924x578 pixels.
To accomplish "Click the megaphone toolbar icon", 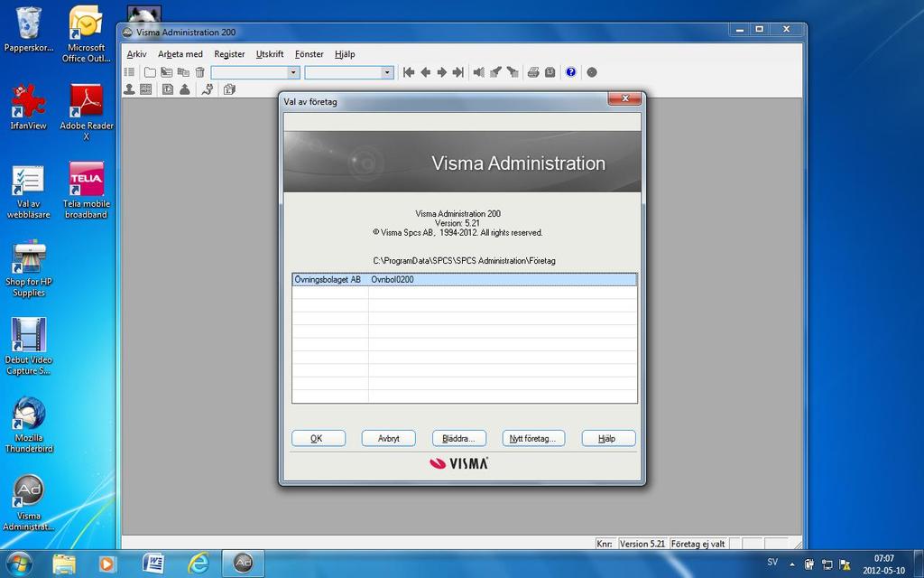I will [479, 72].
